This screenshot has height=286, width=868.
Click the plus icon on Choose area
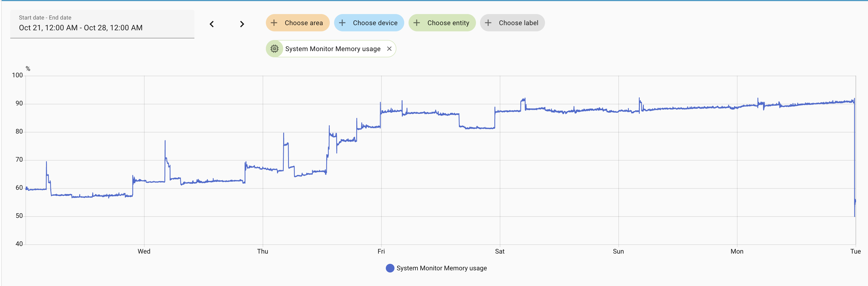(x=274, y=22)
